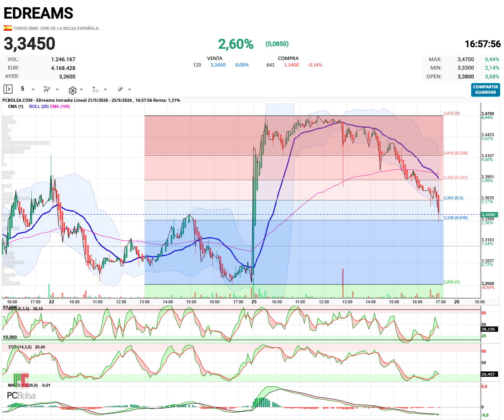This screenshot has height=420, width=504.
Task: Click the COMPARTIR GUARDAR button
Action: tap(485, 90)
